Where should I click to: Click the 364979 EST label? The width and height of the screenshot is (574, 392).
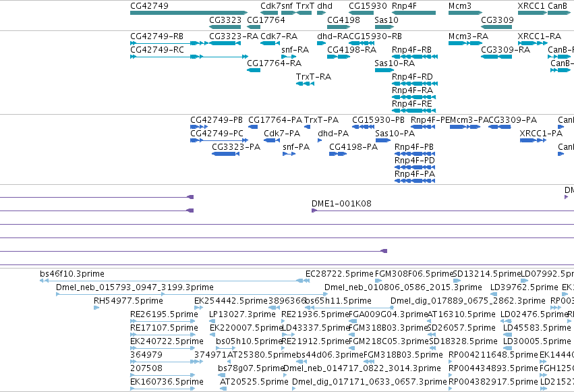(146, 356)
